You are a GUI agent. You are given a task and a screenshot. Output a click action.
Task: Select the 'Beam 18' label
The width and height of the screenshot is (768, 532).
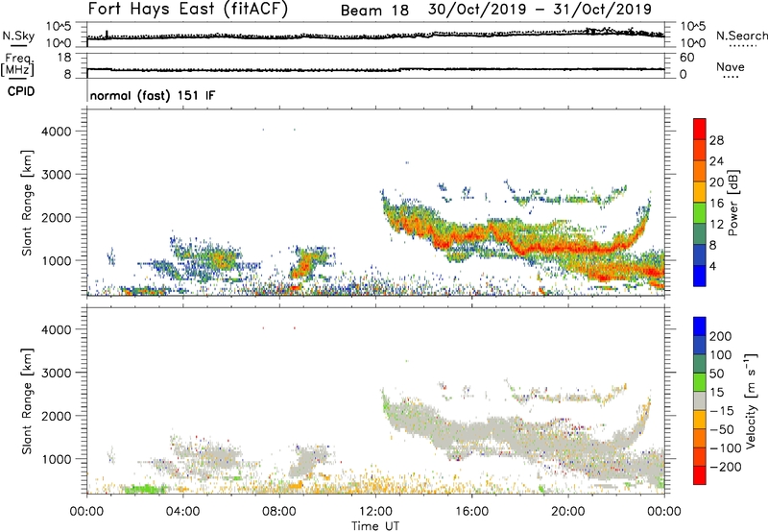click(374, 11)
